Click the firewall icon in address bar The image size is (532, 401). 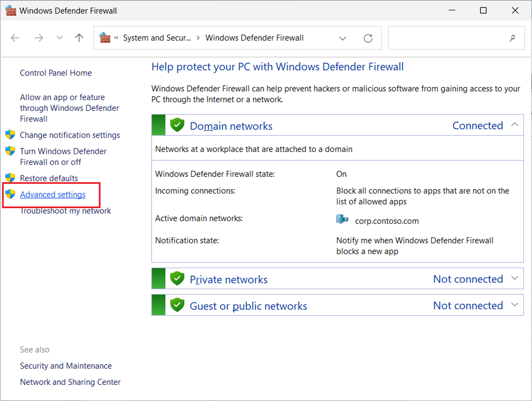click(105, 38)
